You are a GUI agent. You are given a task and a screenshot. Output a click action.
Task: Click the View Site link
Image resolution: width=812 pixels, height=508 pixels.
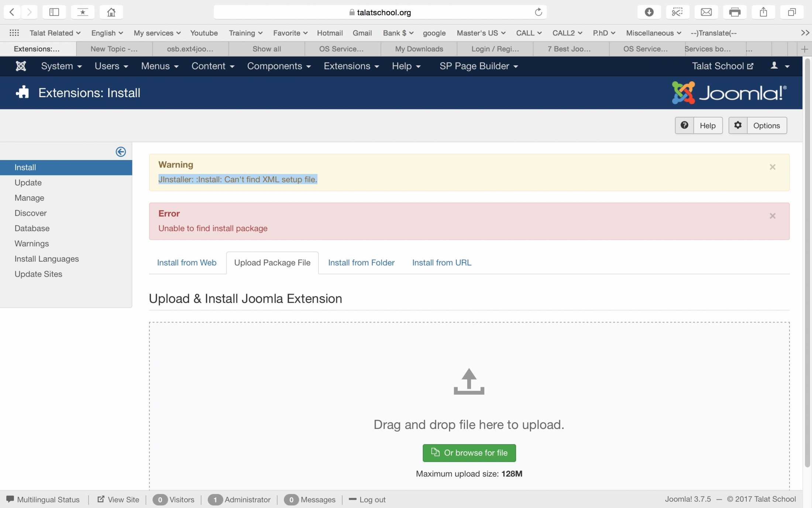[118, 500]
